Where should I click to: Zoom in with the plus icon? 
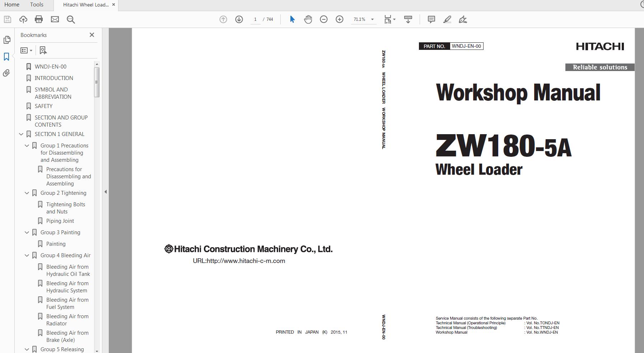click(x=339, y=19)
